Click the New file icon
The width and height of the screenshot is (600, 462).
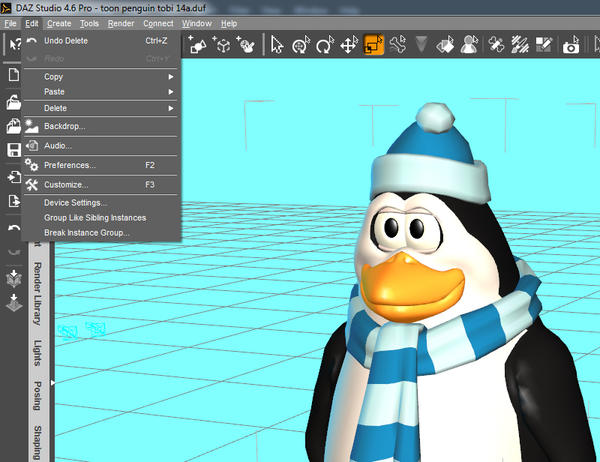(14, 75)
